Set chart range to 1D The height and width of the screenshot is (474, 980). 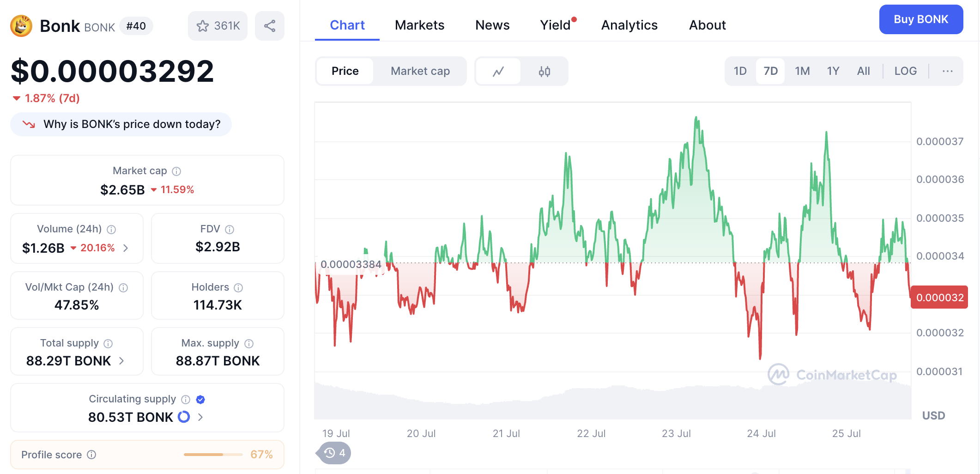coord(740,71)
